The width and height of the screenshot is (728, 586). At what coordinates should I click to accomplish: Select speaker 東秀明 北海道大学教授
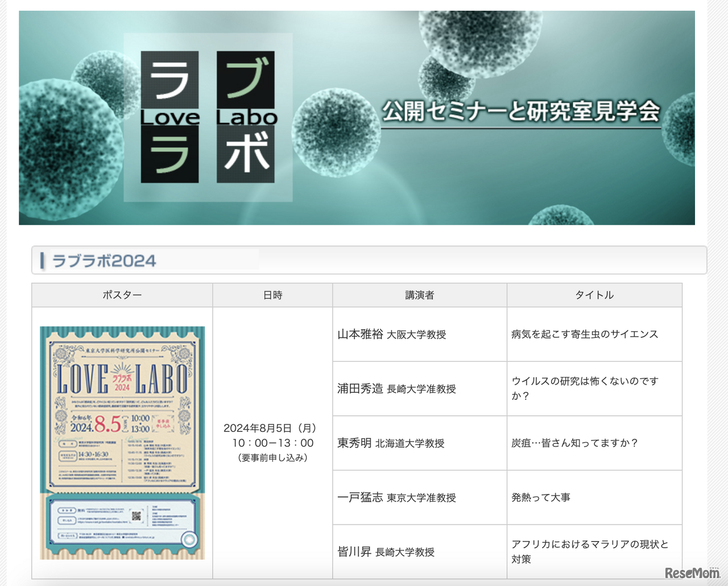[391, 443]
